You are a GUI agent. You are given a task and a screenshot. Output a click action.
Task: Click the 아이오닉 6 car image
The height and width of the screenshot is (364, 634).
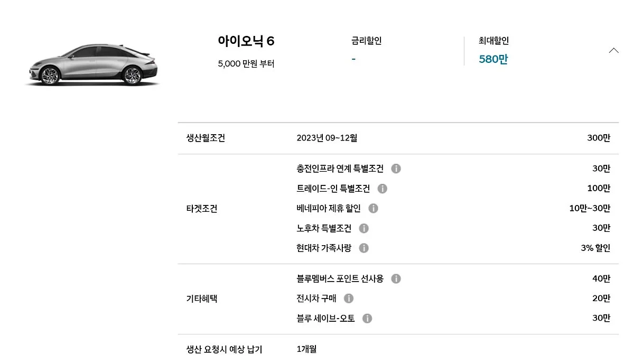pos(91,65)
